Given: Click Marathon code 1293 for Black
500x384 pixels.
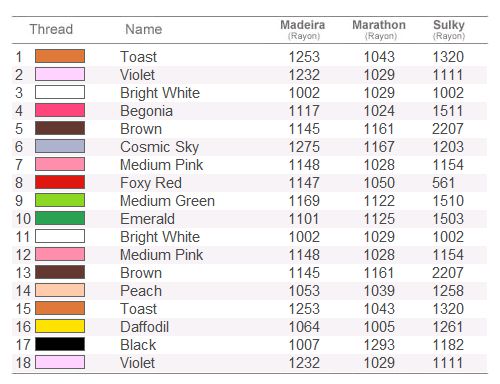Looking at the screenshot, I should [x=379, y=345].
